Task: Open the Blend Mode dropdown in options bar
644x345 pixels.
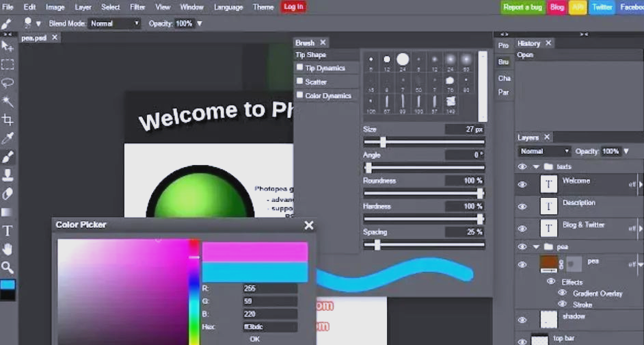Action: [x=114, y=23]
